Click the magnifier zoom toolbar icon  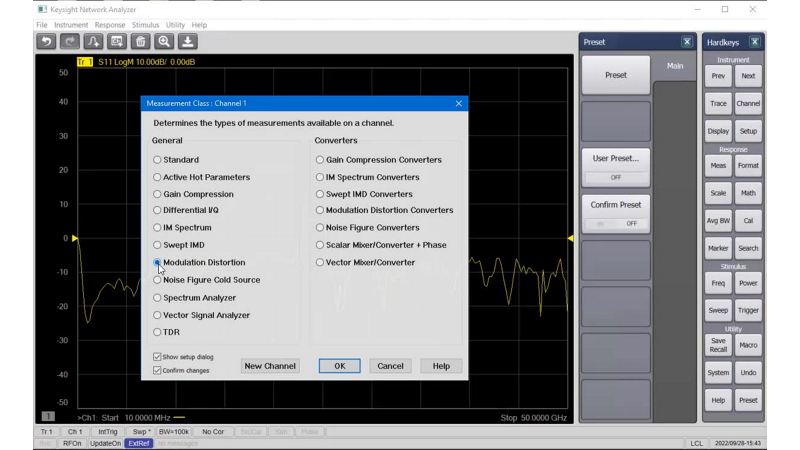164,41
